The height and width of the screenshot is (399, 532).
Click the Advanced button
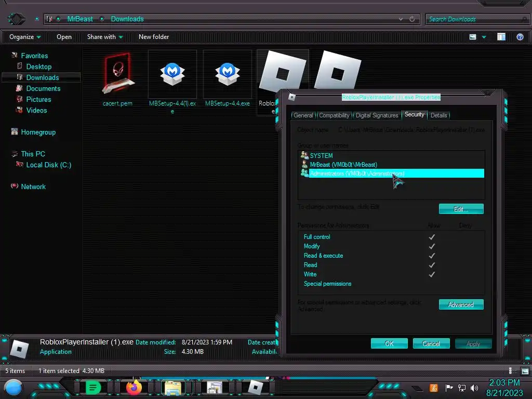(461, 304)
